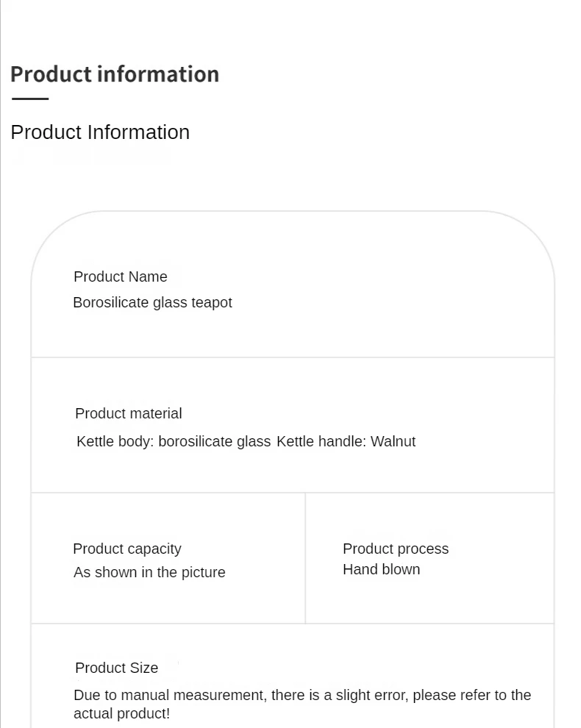Click the "Kettle handle:" label text

click(321, 442)
